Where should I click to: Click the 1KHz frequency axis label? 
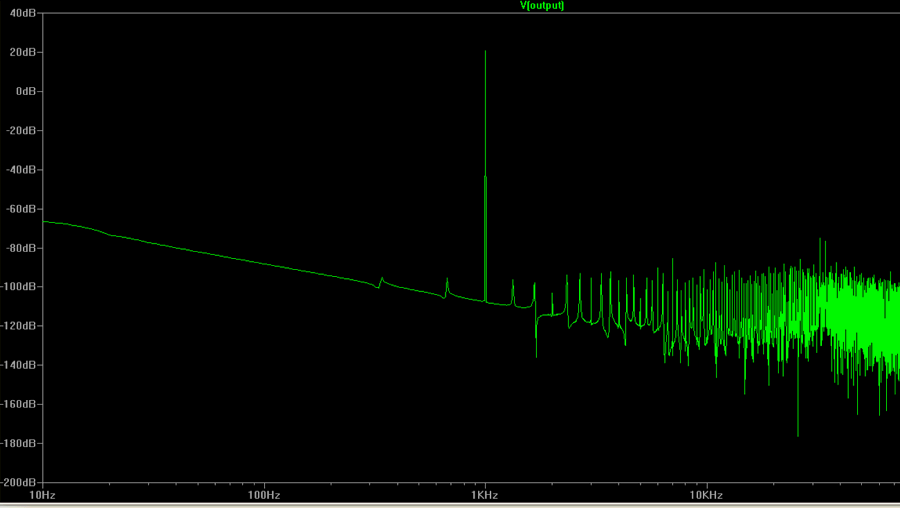click(485, 495)
